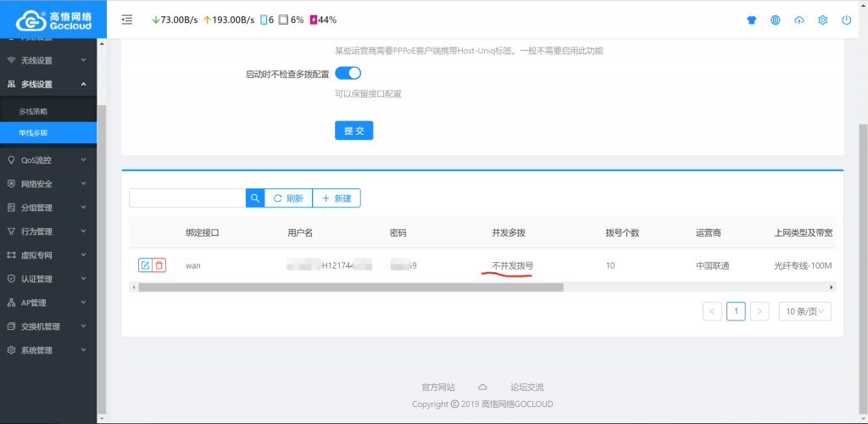Toggle 启动时不检查多拨配置 switch
This screenshot has width=868, height=424.
tap(348, 74)
